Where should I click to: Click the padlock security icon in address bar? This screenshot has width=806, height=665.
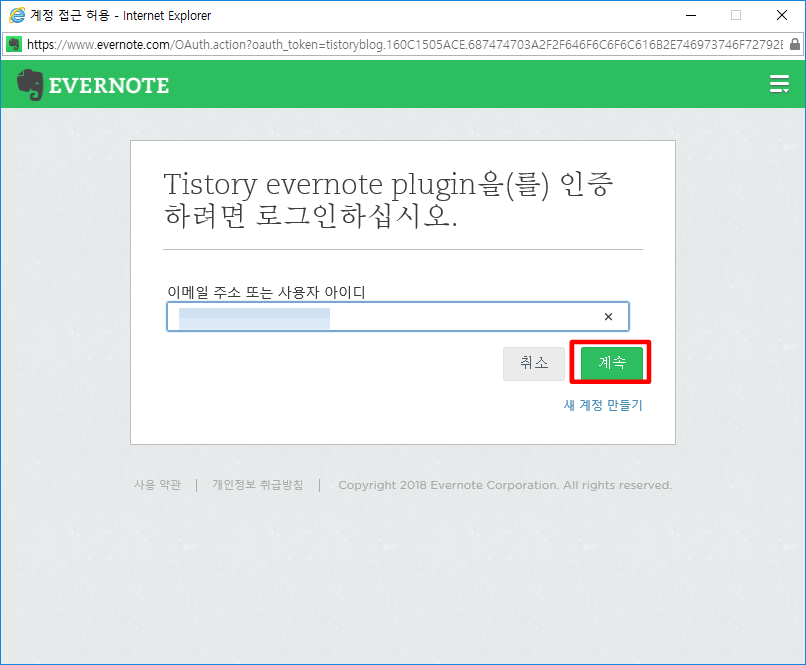[795, 44]
